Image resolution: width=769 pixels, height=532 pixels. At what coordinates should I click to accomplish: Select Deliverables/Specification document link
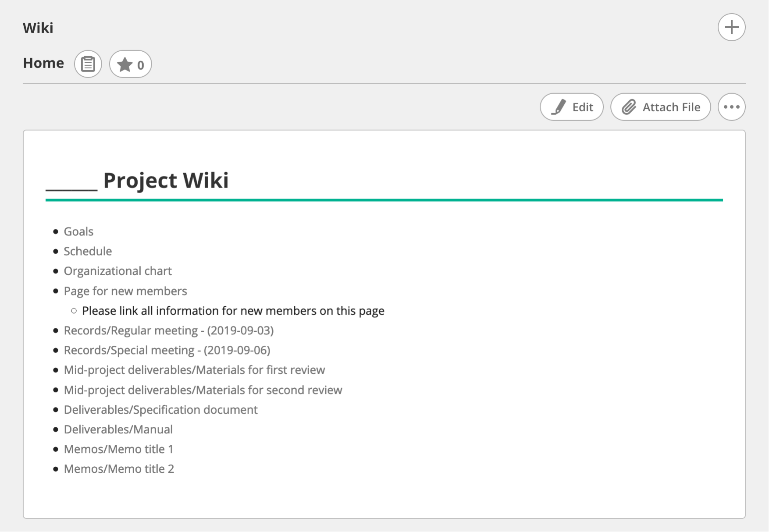pyautogui.click(x=160, y=410)
